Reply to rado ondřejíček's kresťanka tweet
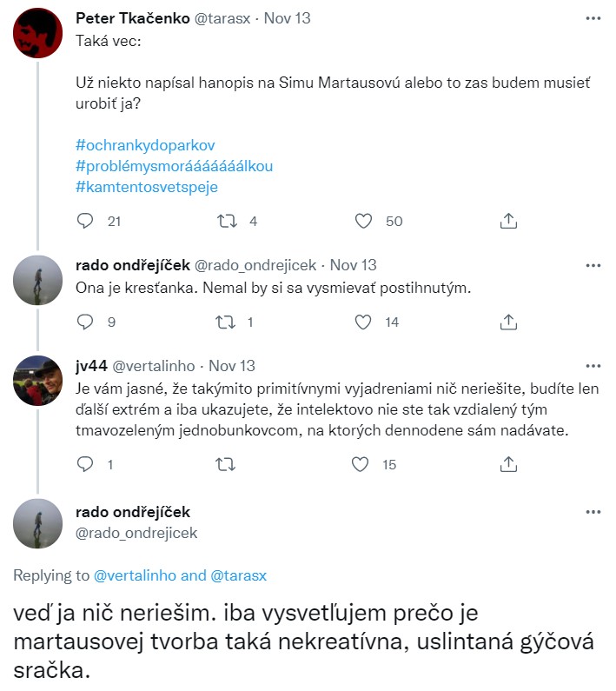This screenshot has width=616, height=691. 85,322
